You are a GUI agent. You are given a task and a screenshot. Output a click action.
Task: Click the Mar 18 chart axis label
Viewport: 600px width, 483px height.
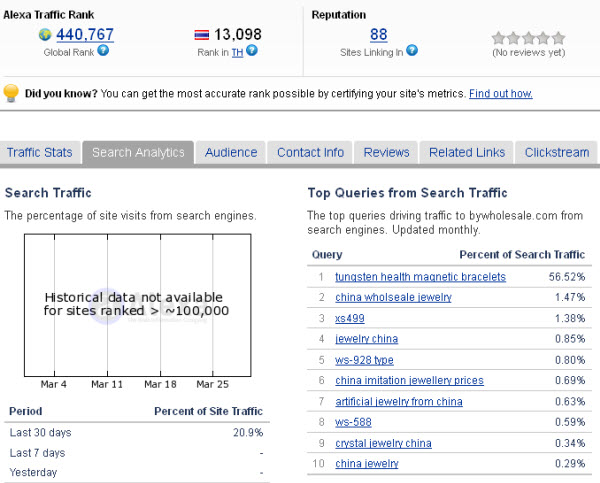[x=160, y=384]
